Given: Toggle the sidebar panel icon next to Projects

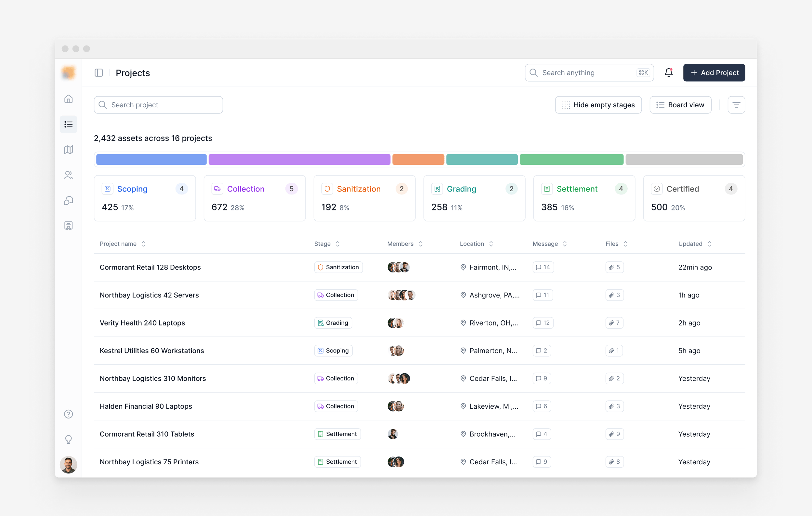Looking at the screenshot, I should pos(98,73).
